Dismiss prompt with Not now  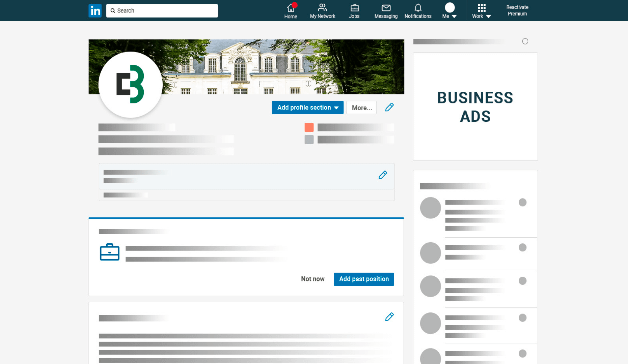point(312,279)
